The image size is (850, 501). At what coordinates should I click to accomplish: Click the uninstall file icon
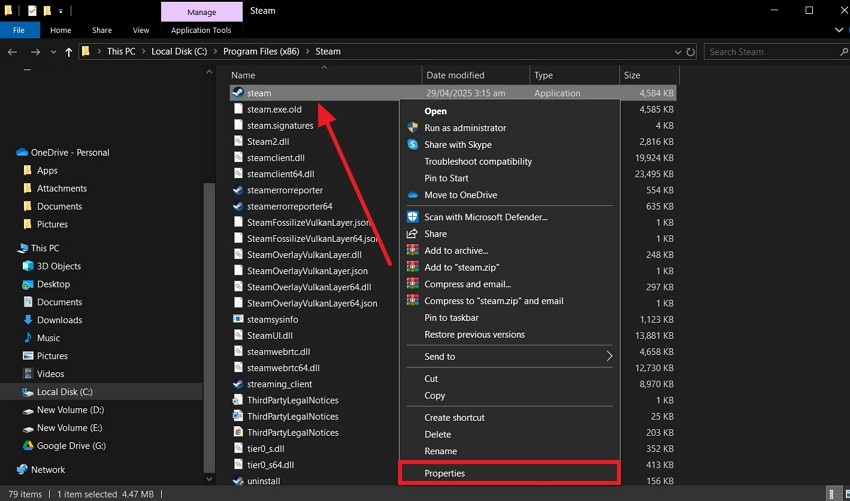(237, 480)
